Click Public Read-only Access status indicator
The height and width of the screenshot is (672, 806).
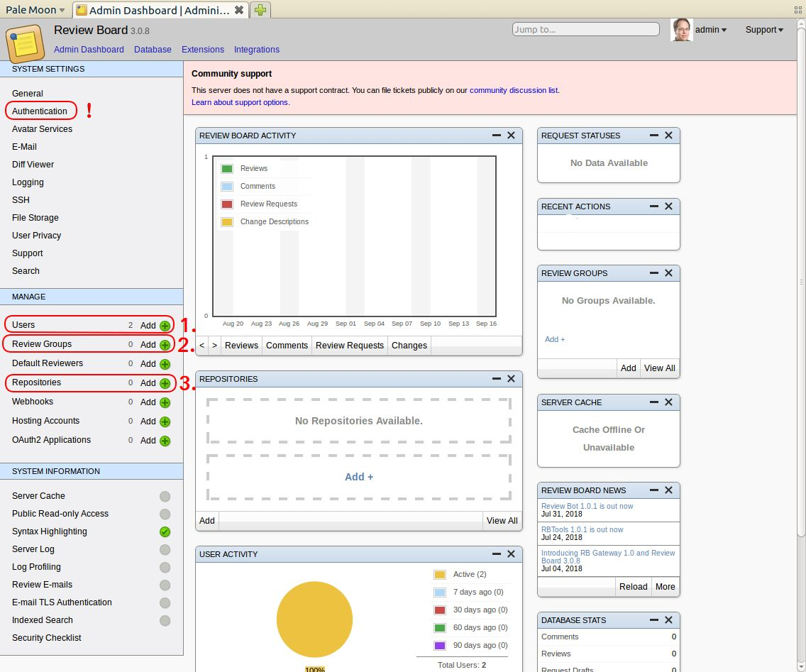coord(165,514)
